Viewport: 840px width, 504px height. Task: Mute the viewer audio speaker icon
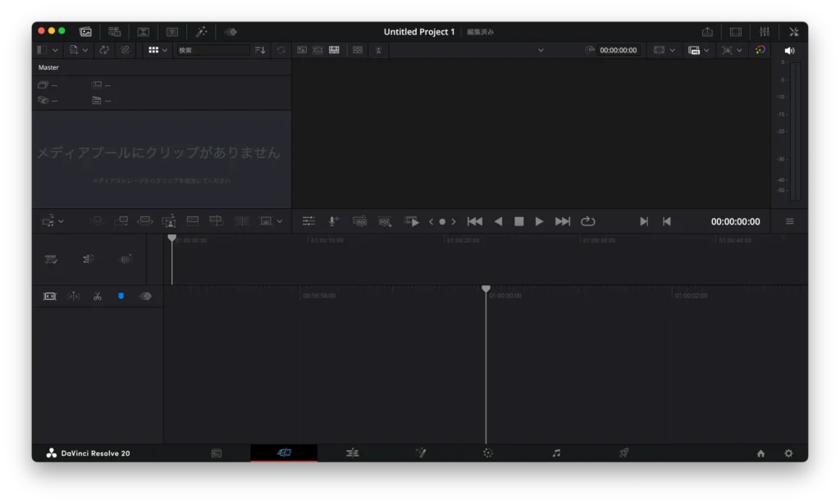(x=790, y=49)
